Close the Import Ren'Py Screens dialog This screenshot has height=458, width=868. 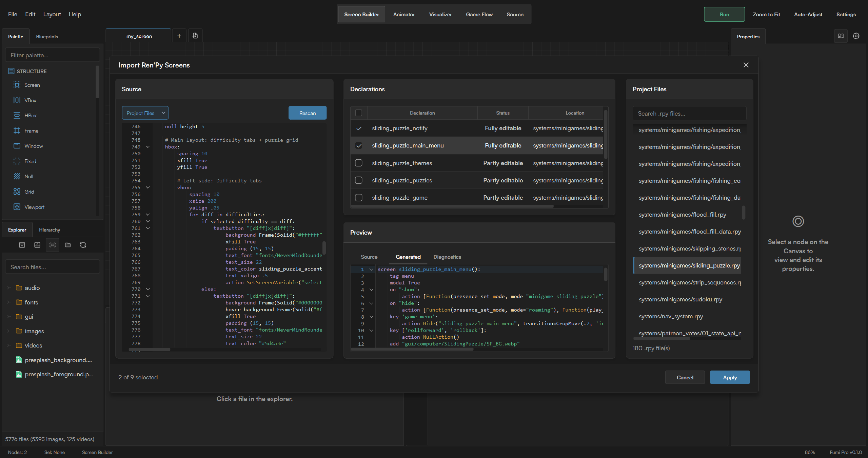pos(746,65)
